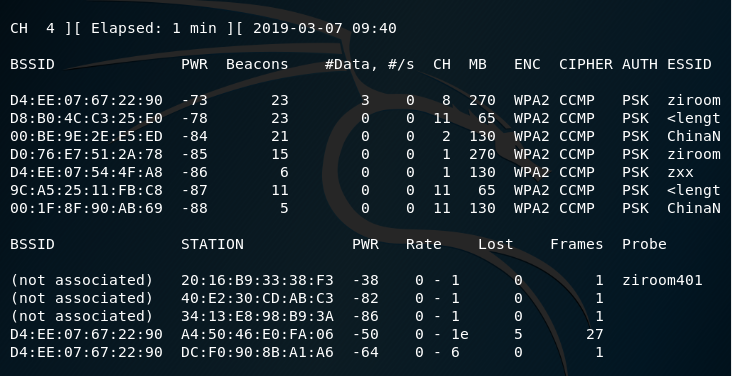Screen dimensions: 732x376
Task: Click the ziroom401 probe entry
Action: click(662, 280)
